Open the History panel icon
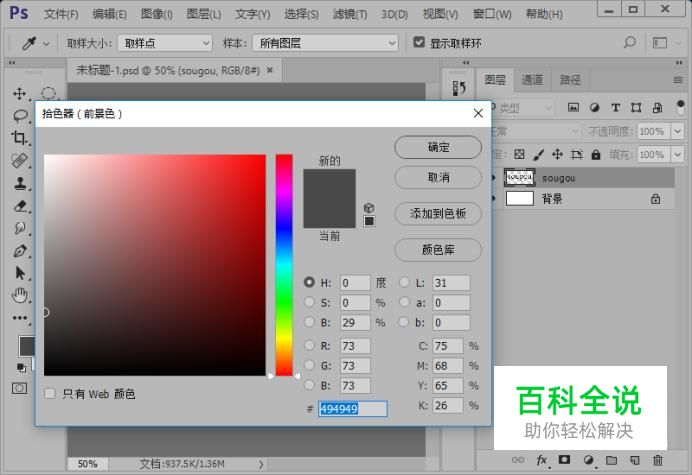Screen dimensions: 692x475 coord(459,88)
